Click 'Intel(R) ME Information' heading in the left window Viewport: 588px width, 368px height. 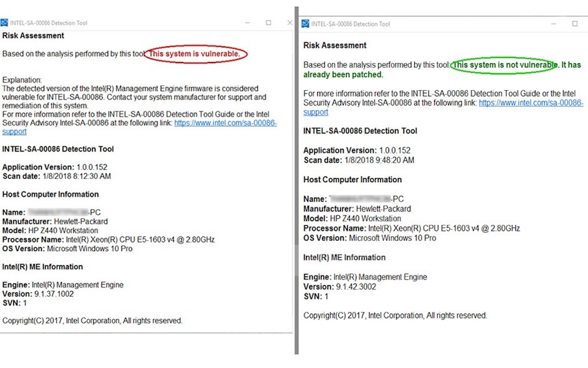point(43,267)
